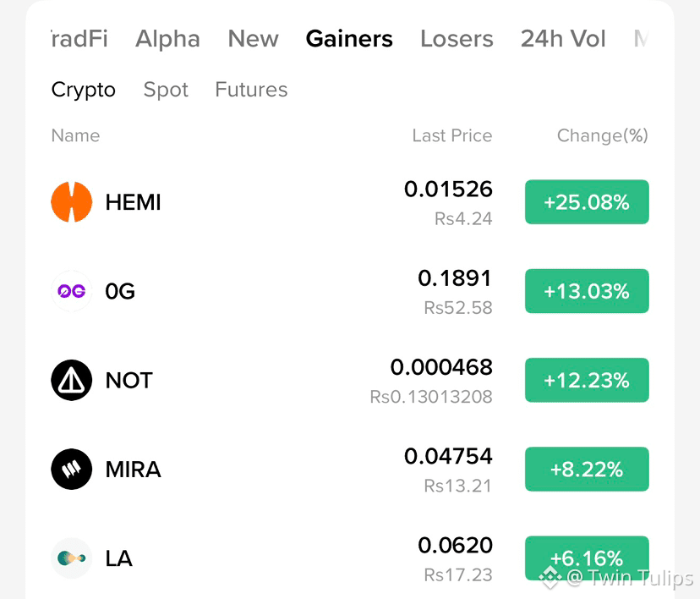Toggle the HEMI +25.08% change badge

click(x=587, y=202)
